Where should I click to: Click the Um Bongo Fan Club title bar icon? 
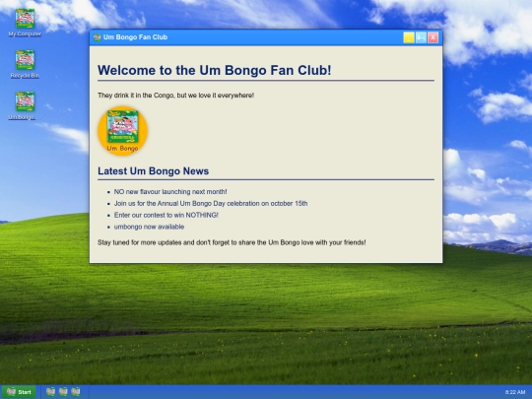97,37
